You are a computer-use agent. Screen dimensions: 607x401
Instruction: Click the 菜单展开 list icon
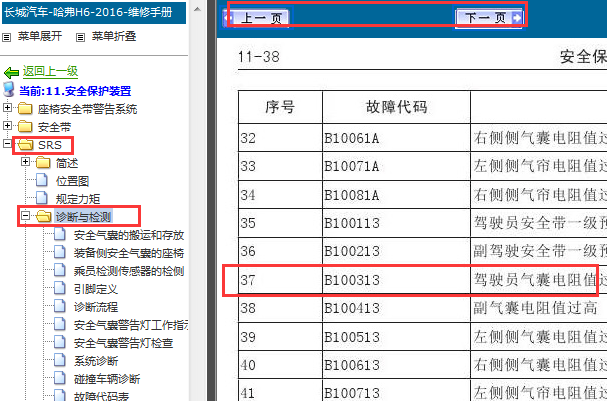[x=6, y=38]
